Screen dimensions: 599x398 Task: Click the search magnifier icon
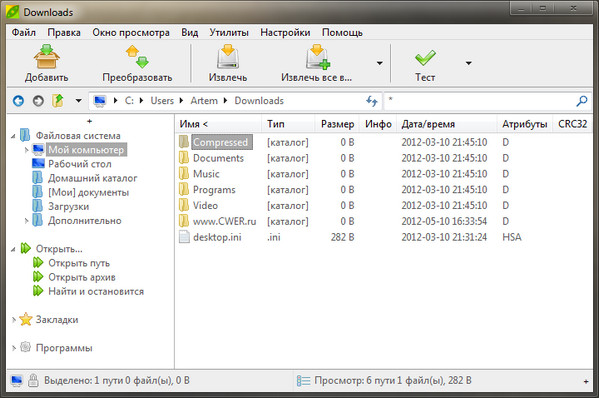(581, 101)
